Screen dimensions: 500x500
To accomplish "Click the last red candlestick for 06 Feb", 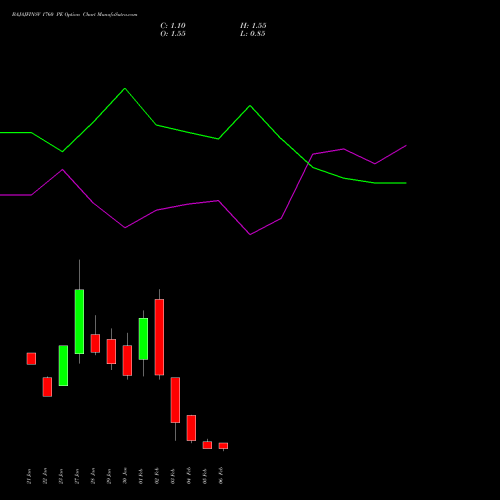I will click(x=223, y=446).
